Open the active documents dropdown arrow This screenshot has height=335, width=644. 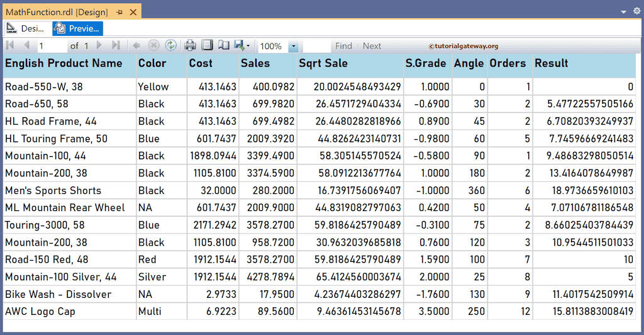[623, 12]
